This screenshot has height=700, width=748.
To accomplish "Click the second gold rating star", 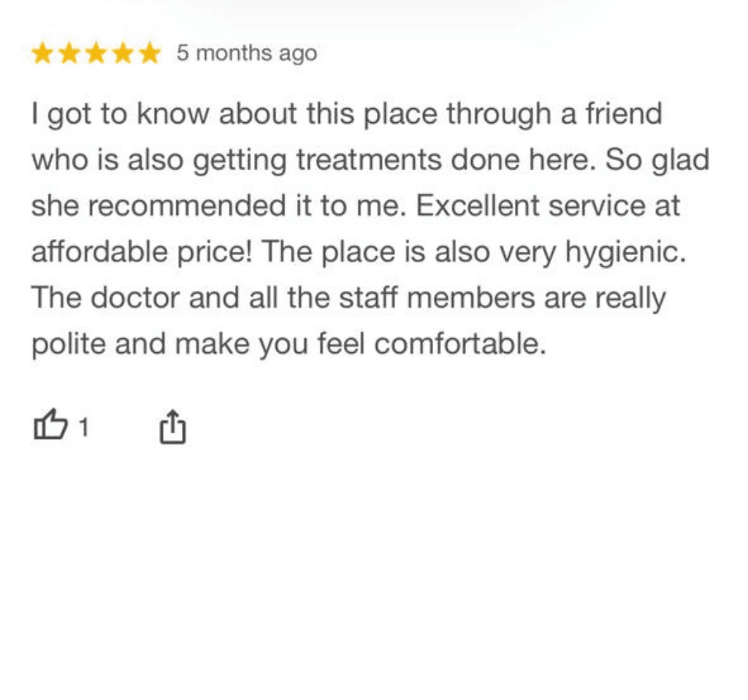I will coord(69,53).
